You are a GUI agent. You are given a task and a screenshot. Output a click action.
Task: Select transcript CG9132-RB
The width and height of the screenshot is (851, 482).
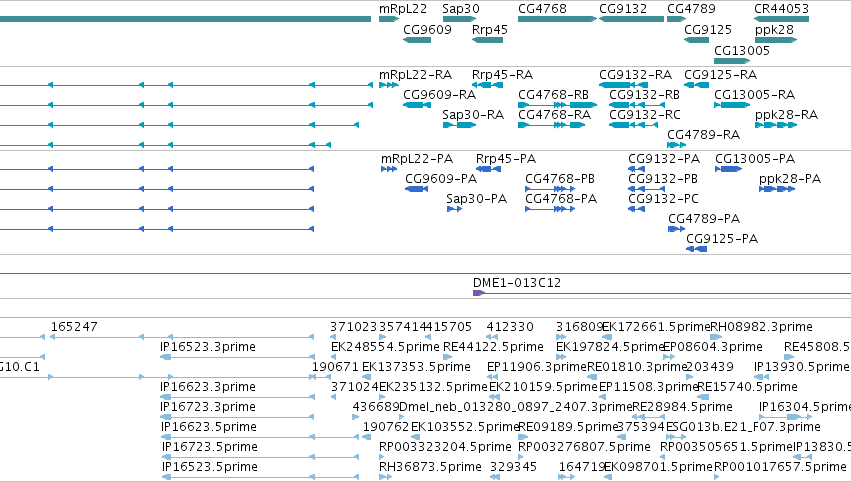point(644,94)
